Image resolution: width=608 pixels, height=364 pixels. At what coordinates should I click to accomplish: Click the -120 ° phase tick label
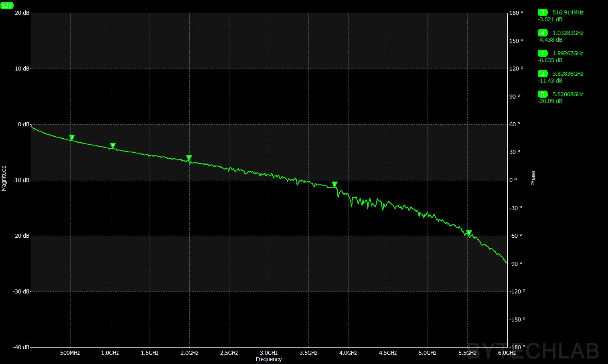pyautogui.click(x=517, y=291)
